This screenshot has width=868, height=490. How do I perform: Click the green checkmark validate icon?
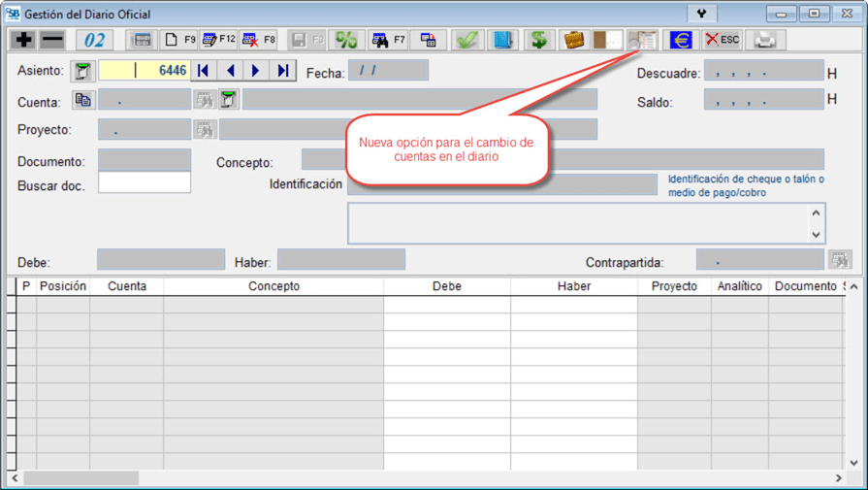(467, 40)
